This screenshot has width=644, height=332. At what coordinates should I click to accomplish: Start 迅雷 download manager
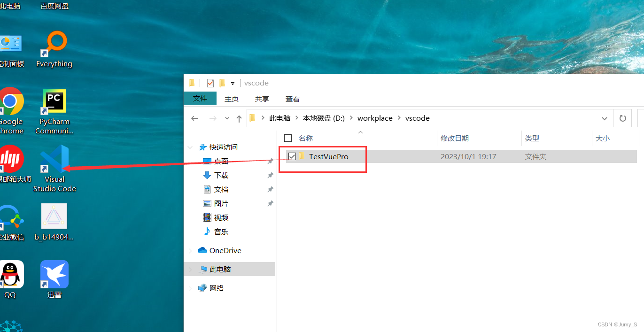click(54, 274)
